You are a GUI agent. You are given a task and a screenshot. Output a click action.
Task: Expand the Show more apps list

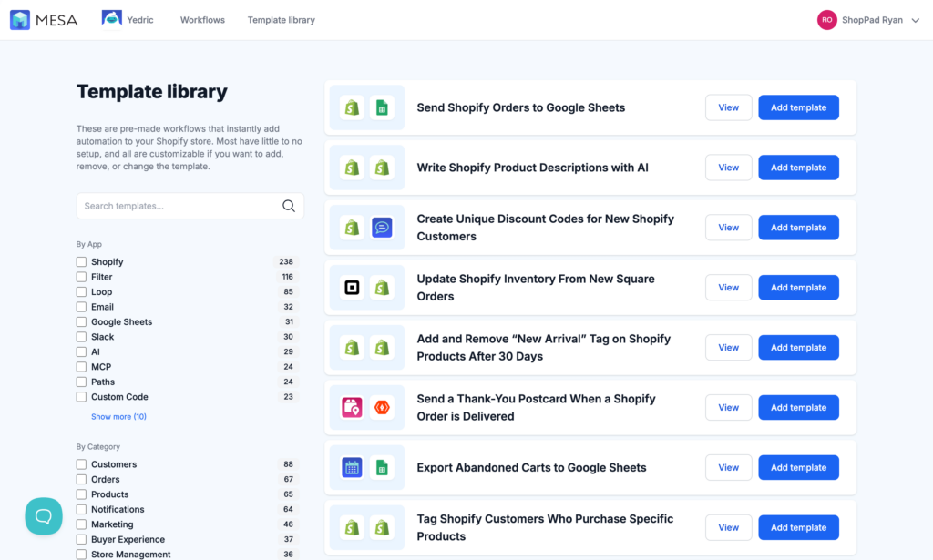[x=117, y=416]
